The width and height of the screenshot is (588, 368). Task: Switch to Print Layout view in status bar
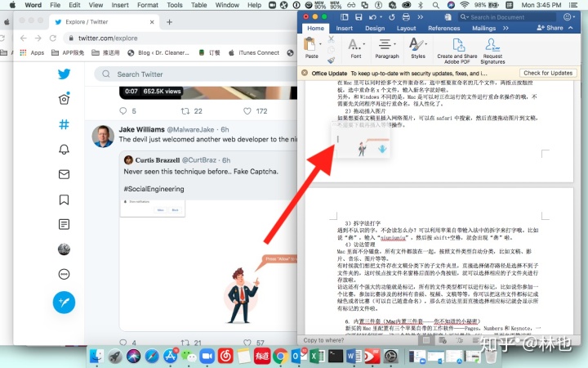point(426,340)
